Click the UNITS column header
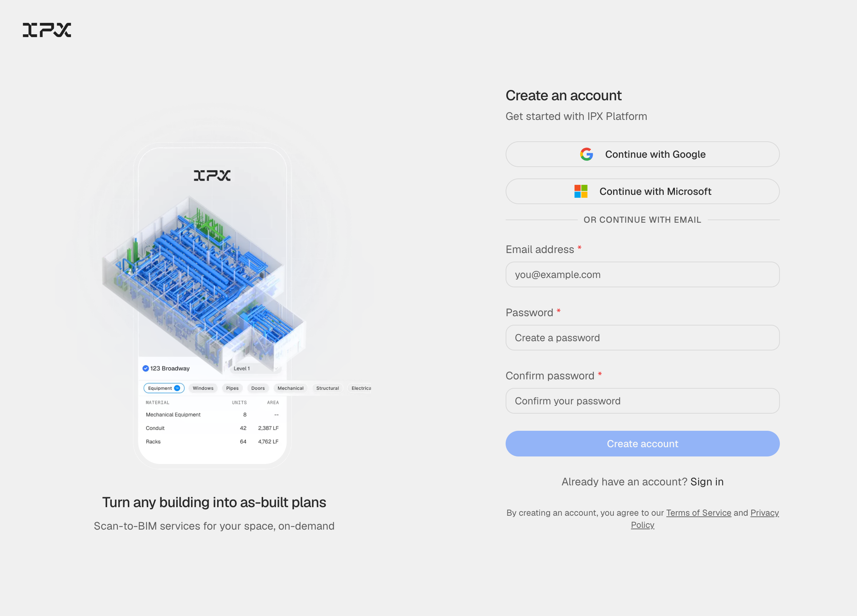 [x=239, y=403]
